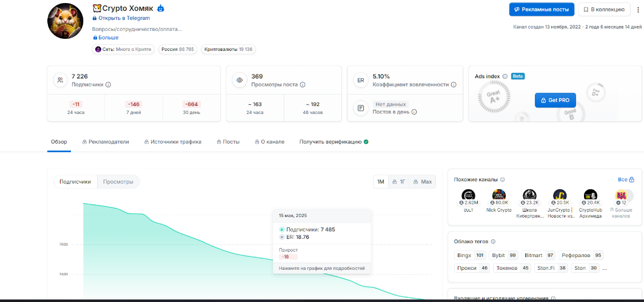Click the posts-per-day document icon
Screen dimensions: 644x302
coord(361,108)
